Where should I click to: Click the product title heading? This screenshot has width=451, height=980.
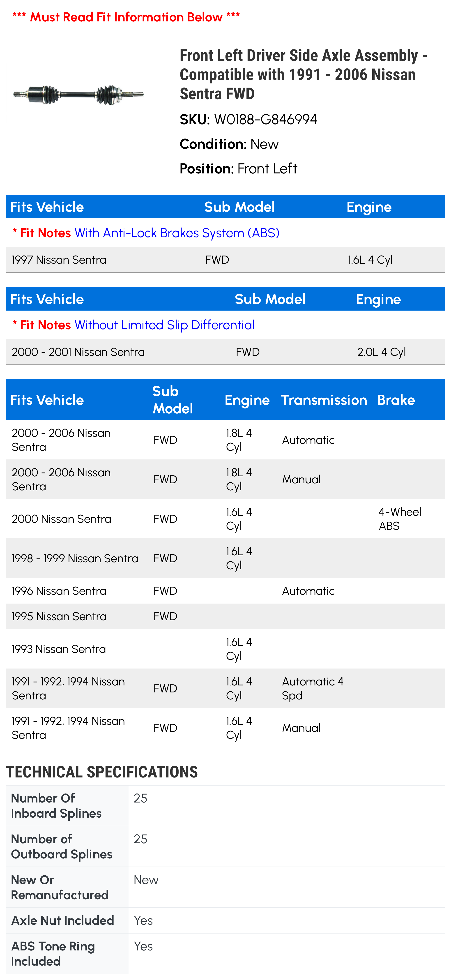click(304, 75)
